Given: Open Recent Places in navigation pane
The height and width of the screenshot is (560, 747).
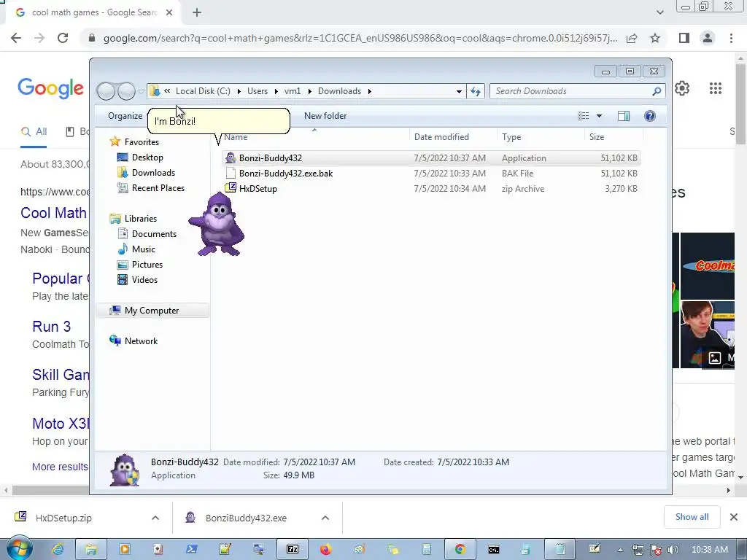Looking at the screenshot, I should pyautogui.click(x=158, y=187).
